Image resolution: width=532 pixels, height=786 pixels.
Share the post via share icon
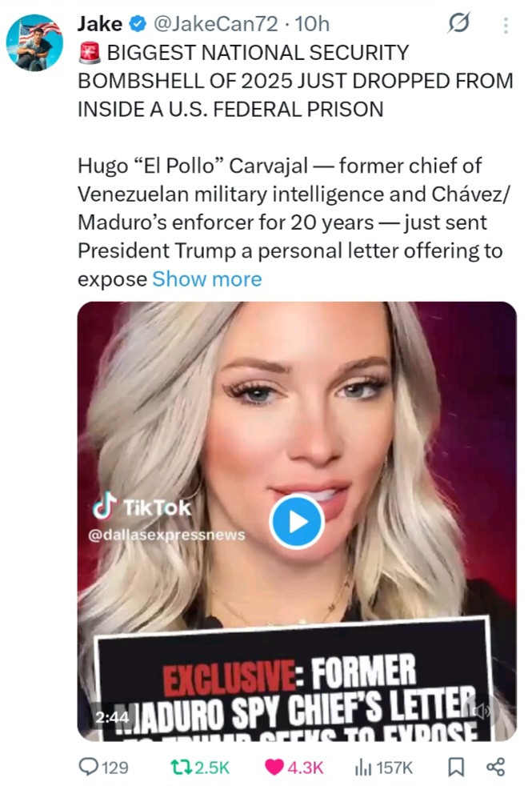coord(496,767)
